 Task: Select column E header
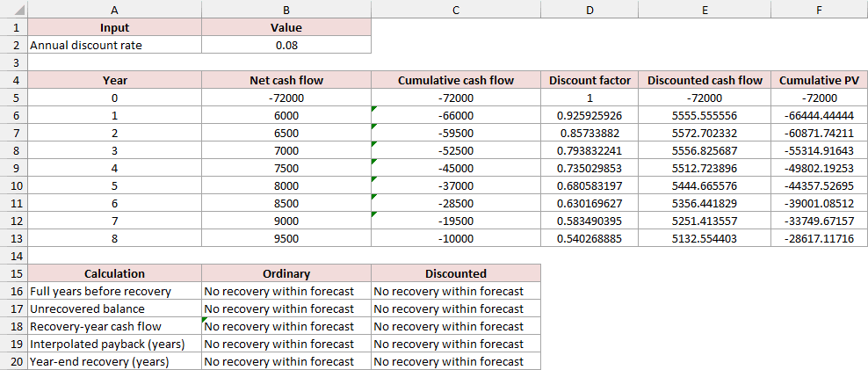point(705,9)
